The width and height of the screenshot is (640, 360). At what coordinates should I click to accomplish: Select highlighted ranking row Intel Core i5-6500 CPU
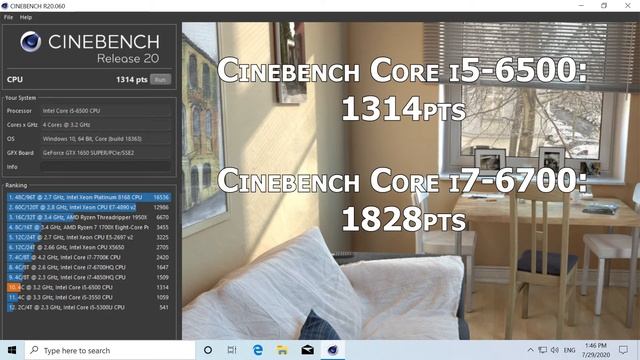89,287
